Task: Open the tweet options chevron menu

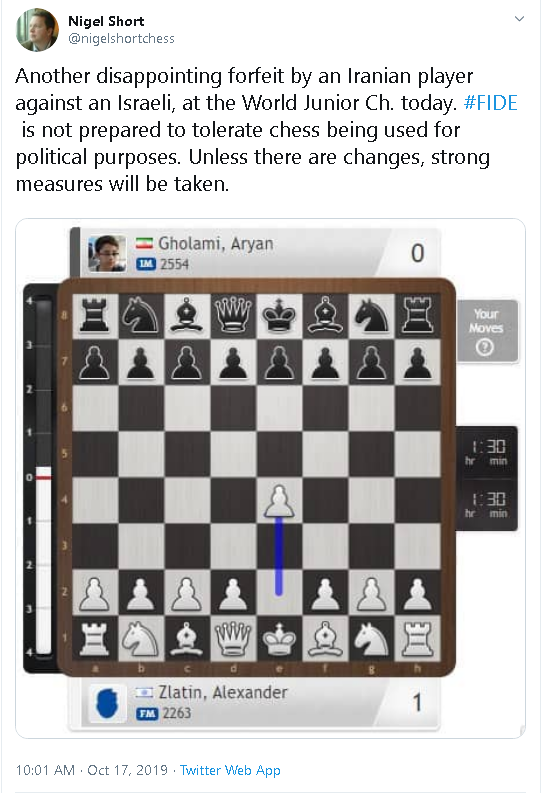Action: pyautogui.click(x=519, y=19)
